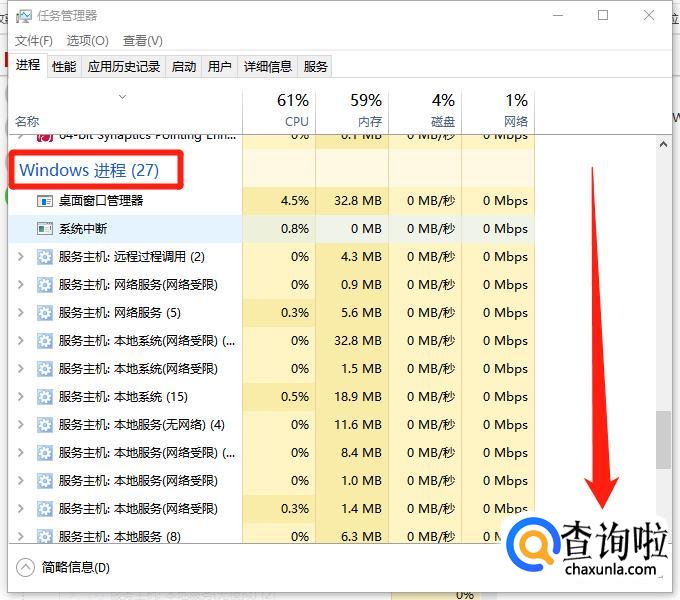Sort by the 名称 column header
Screen dimensions: 680x600
(x=125, y=111)
